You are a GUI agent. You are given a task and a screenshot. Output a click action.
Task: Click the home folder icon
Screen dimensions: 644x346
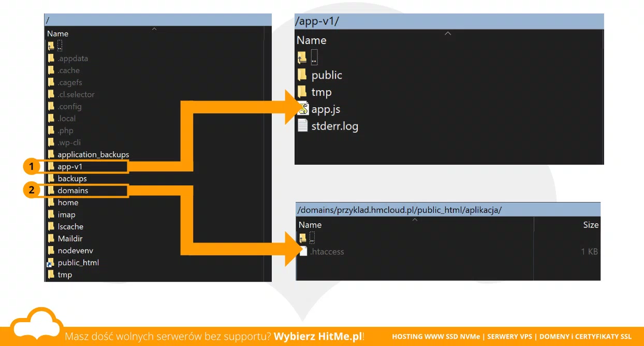click(x=51, y=203)
